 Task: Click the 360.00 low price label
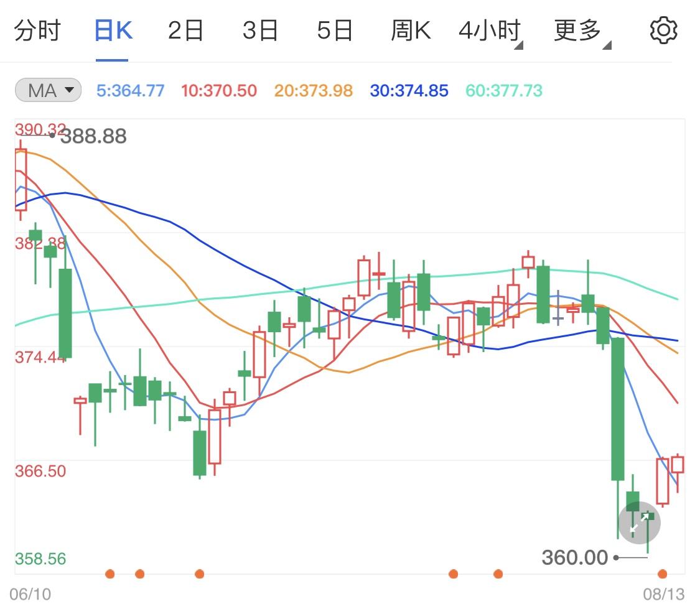pyautogui.click(x=574, y=557)
